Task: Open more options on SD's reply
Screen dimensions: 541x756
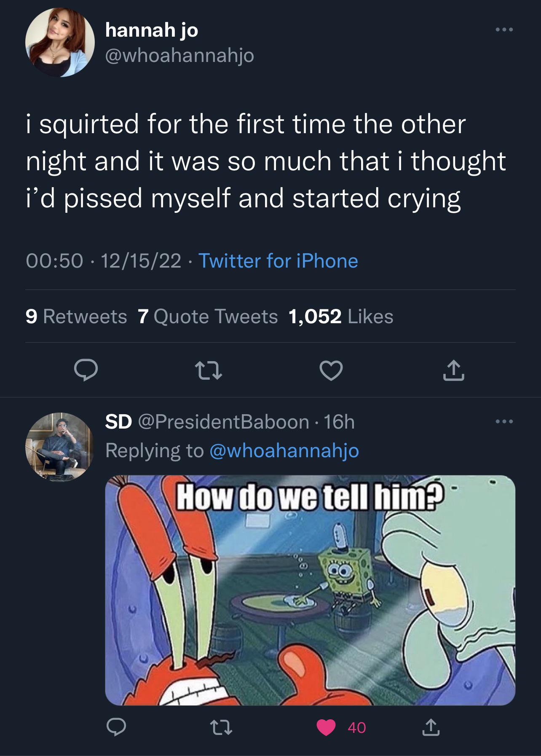Action: point(504,421)
